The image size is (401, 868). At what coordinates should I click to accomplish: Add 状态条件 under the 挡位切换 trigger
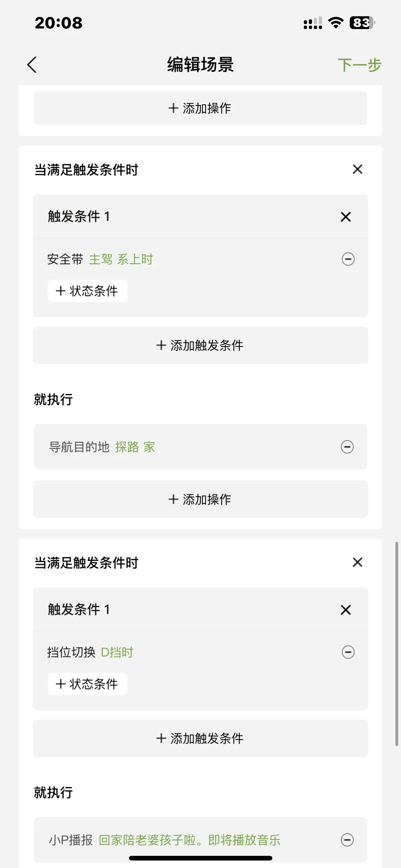click(x=87, y=684)
